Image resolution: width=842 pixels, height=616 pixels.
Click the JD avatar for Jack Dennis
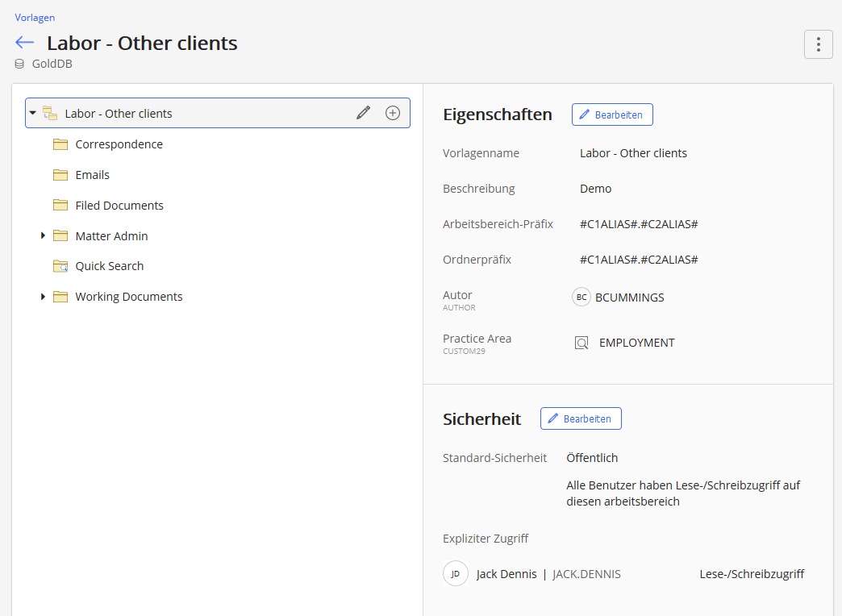pos(456,574)
